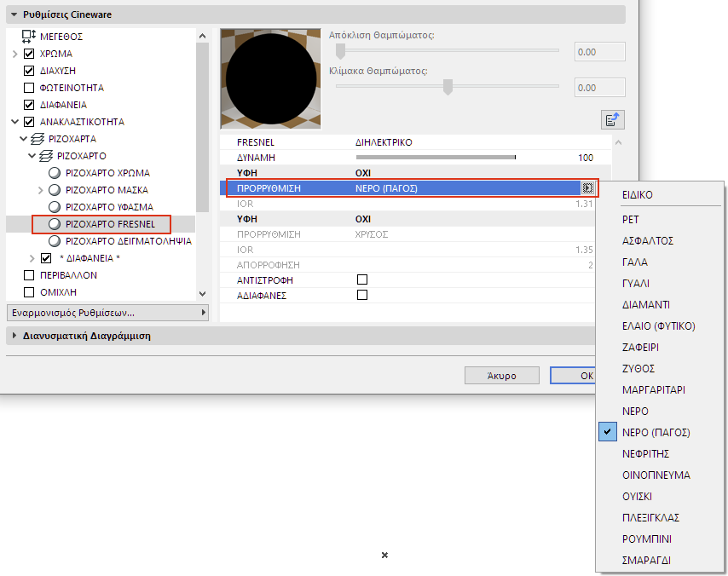Enable the ΦΩΤΕΙΝΟΤΗΤΑ channel checkbox
This screenshot has height=576, width=728.
click(x=29, y=88)
